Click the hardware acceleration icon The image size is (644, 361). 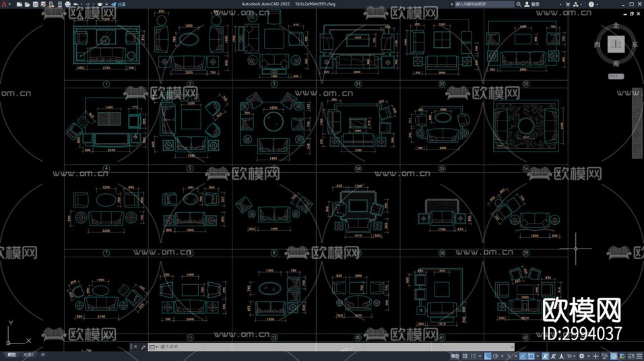[x=614, y=356]
